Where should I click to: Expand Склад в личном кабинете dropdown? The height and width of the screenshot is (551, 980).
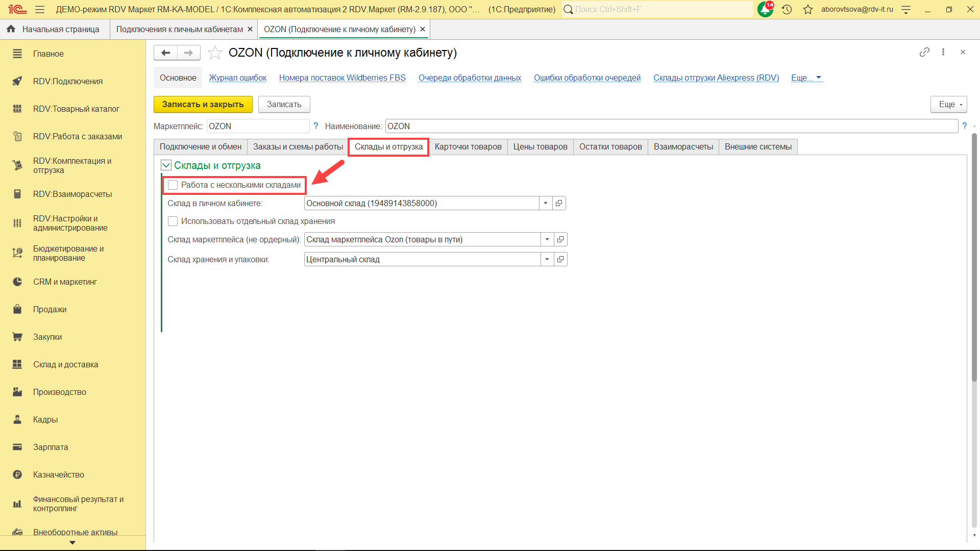[546, 203]
